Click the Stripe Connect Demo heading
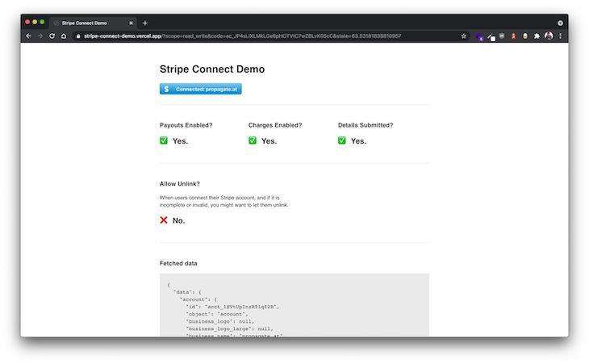This screenshot has height=364, width=589. [212, 69]
